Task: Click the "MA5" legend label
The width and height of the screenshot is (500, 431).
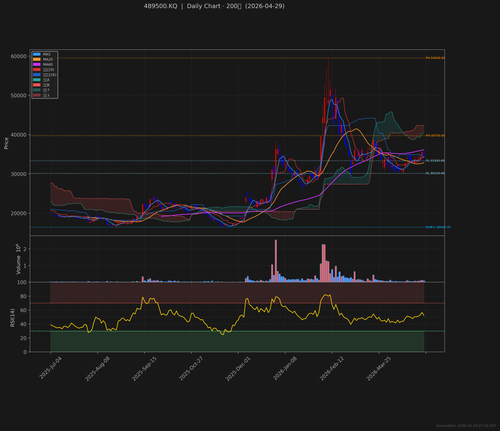Action: [x=47, y=54]
